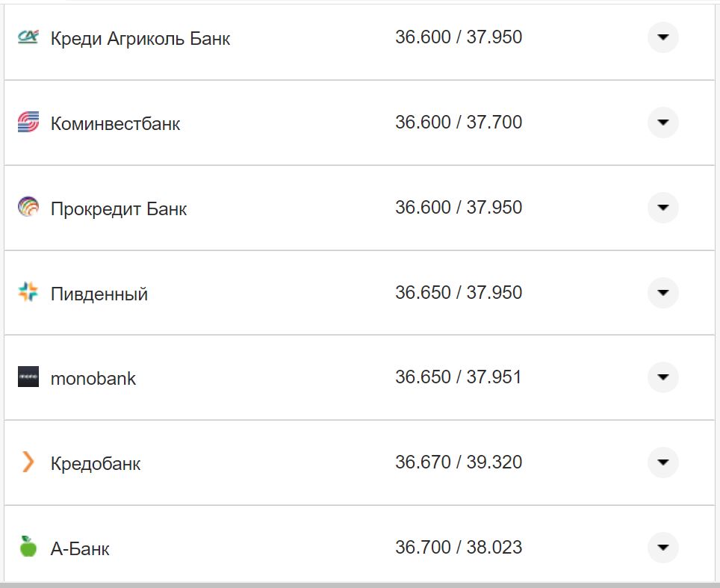Expand the Коминвестбанк rate details arrow
Viewport: 720px width, 588px height.
(x=662, y=123)
